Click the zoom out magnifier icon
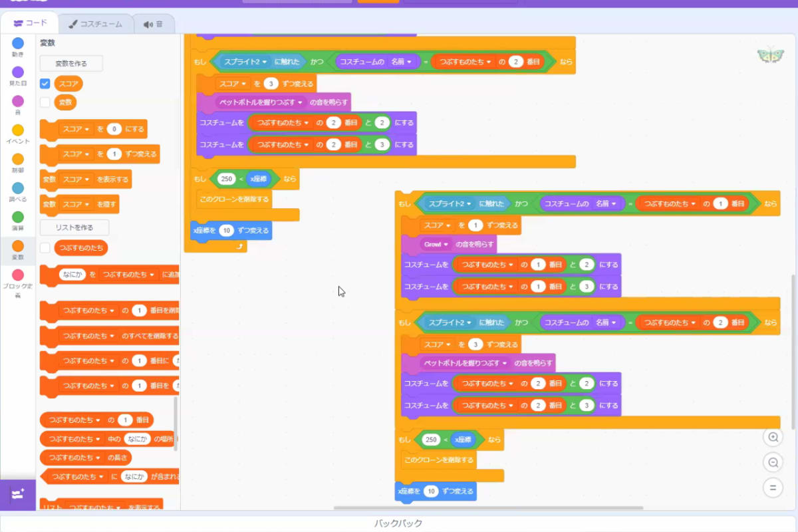Viewport: 798px width, 532px height. [x=773, y=463]
